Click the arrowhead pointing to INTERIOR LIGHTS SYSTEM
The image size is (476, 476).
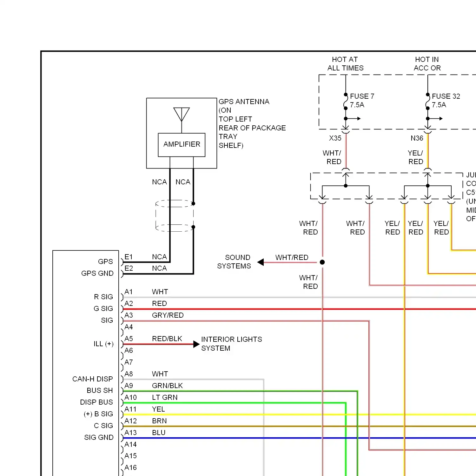point(196,344)
